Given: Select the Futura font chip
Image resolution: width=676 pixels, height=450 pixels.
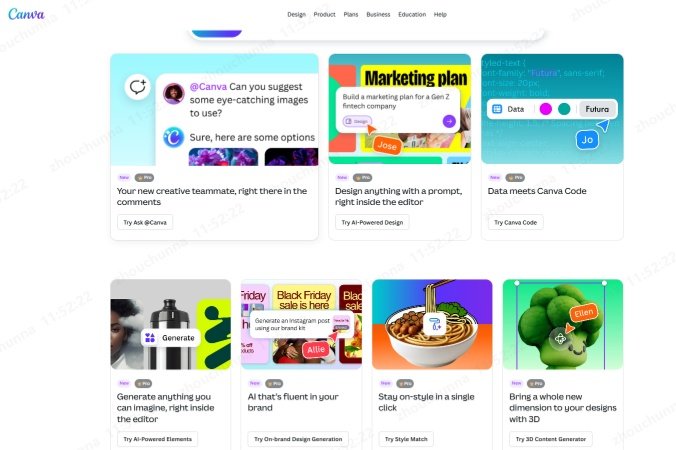Looking at the screenshot, I should pyautogui.click(x=597, y=109).
